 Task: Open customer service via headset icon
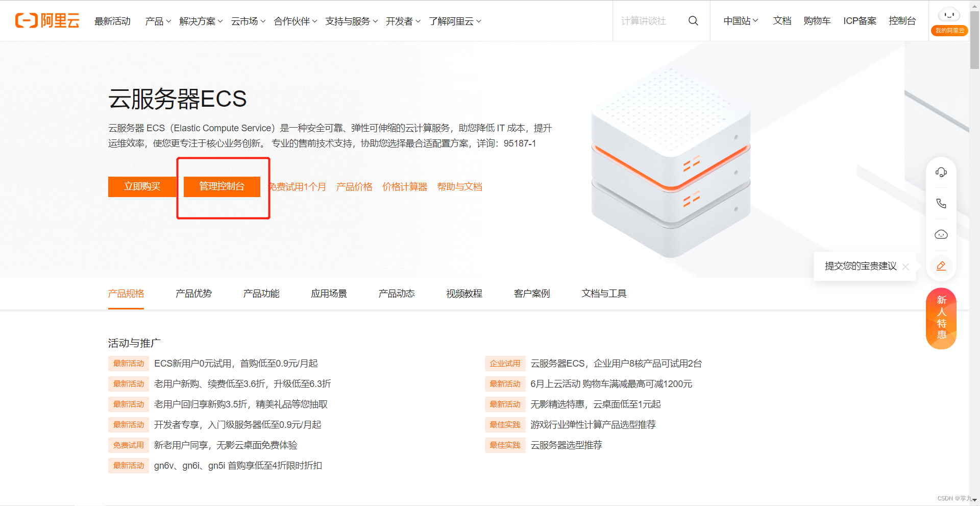941,172
